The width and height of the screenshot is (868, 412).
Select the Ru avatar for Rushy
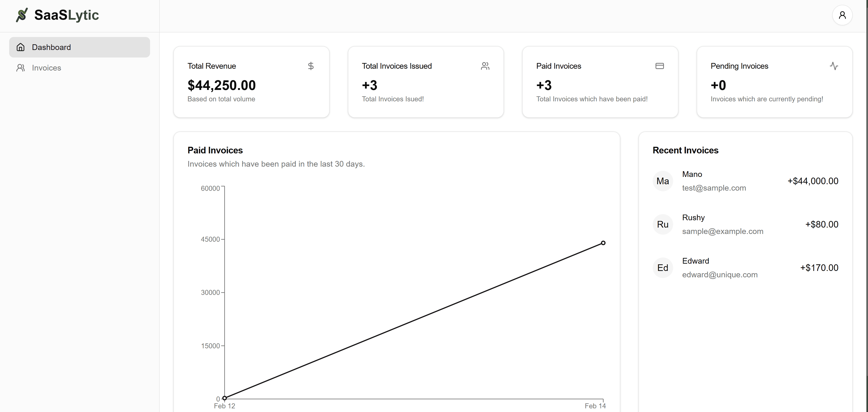[x=663, y=225]
